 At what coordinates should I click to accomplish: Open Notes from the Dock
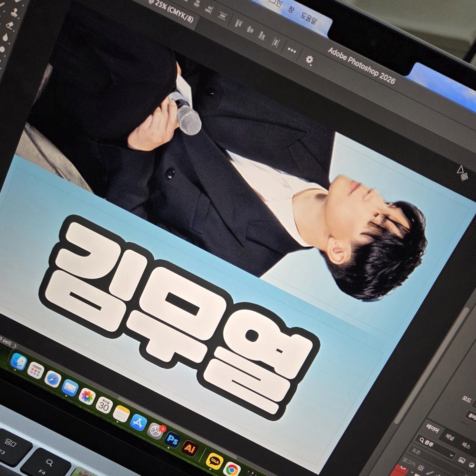pyautogui.click(x=121, y=414)
